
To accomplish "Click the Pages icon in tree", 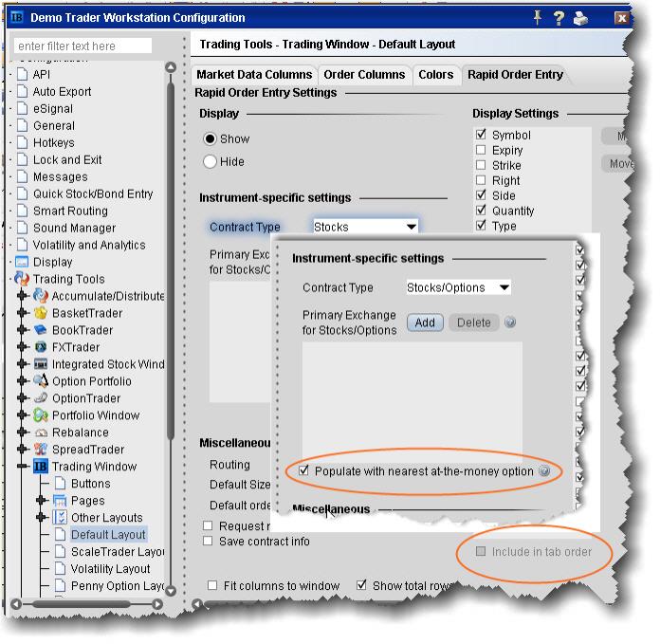I will (60, 501).
